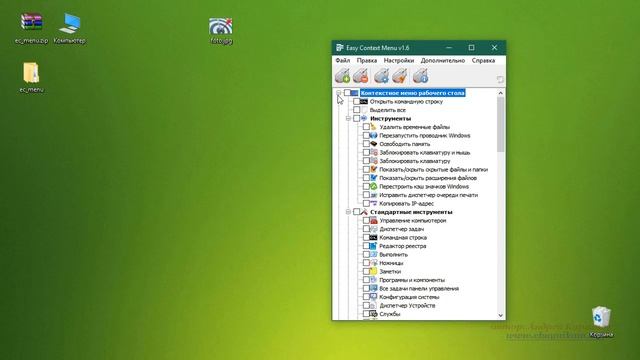Click the console icon beside Открыть командную строку
Viewport: 640px width, 360px height.
click(x=364, y=101)
